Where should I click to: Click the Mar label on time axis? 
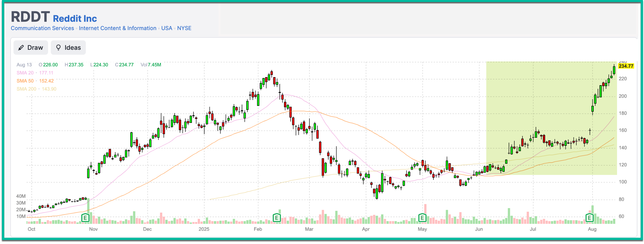click(x=309, y=229)
